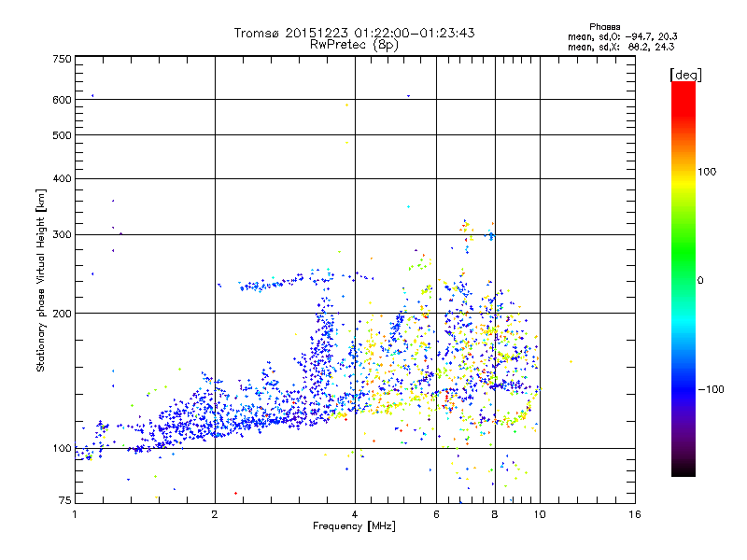
Task: Click the 'Phases' statistics heading
Action: tap(604, 27)
